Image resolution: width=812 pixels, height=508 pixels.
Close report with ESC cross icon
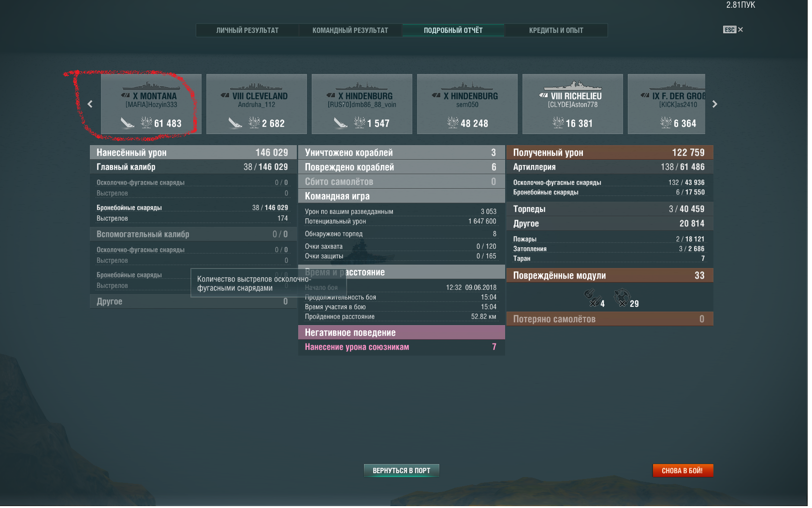pos(740,30)
